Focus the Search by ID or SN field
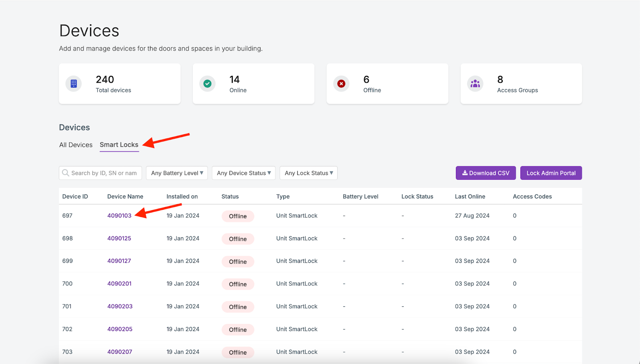This screenshot has height=364, width=640. tap(104, 173)
